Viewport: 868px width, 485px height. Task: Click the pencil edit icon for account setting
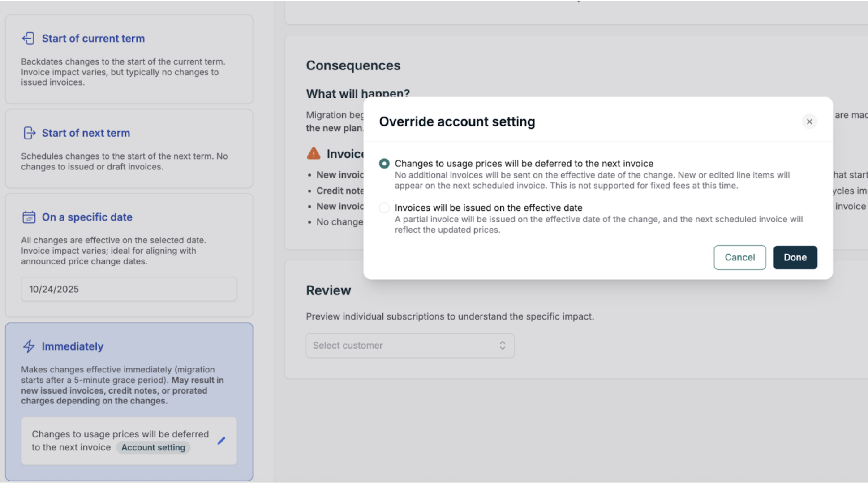coord(221,441)
